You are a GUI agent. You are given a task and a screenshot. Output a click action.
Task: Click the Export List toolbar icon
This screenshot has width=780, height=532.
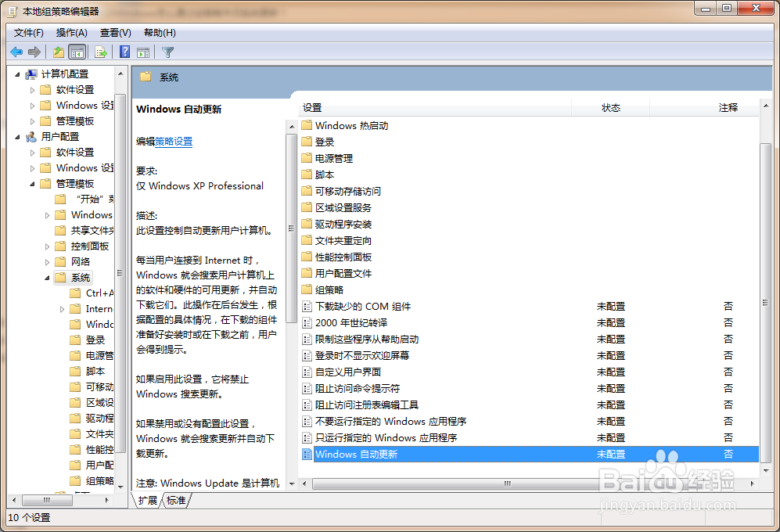pos(102,52)
